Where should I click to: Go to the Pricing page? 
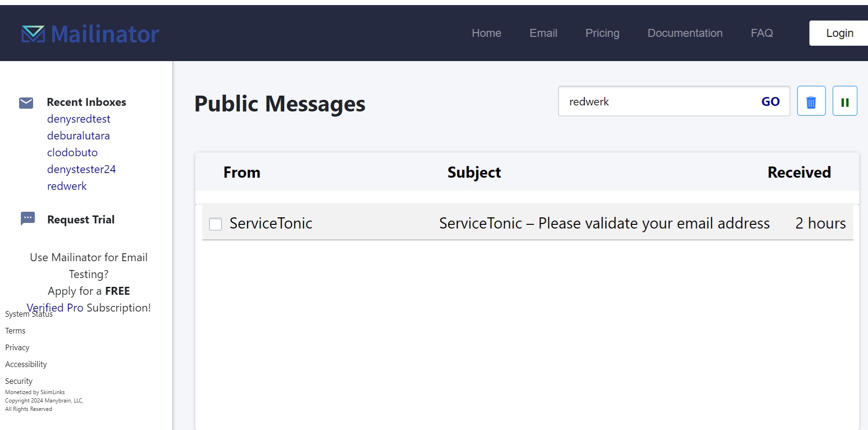point(602,33)
